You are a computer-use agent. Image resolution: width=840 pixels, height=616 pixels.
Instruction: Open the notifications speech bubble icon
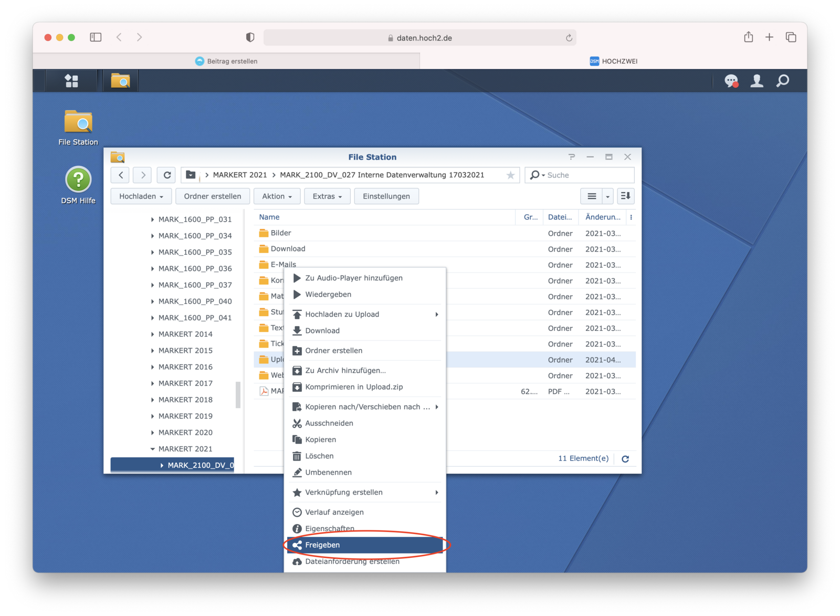point(731,80)
